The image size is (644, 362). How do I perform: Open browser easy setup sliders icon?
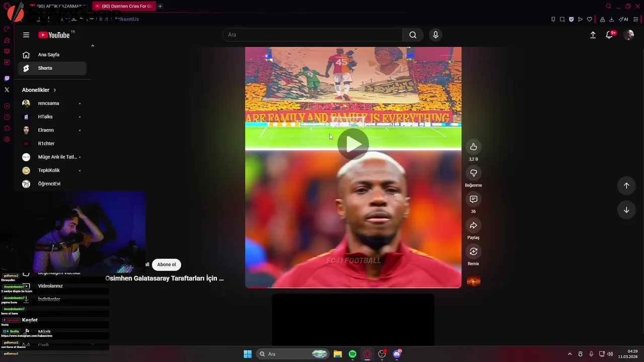[x=636, y=19]
